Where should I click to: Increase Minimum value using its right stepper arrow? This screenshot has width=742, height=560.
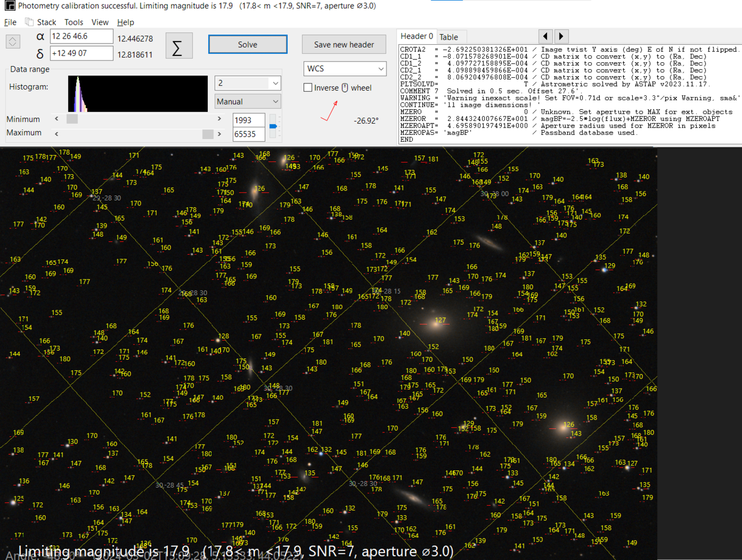point(219,118)
